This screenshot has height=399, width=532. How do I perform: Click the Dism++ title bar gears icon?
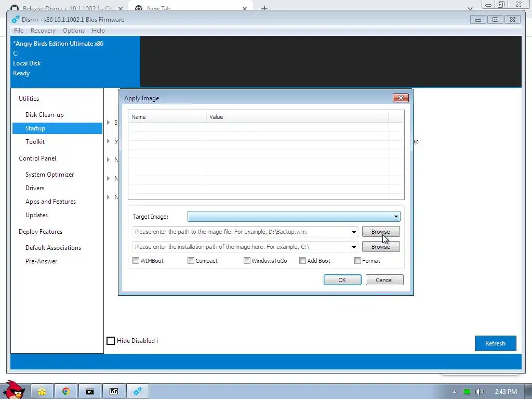[16, 19]
